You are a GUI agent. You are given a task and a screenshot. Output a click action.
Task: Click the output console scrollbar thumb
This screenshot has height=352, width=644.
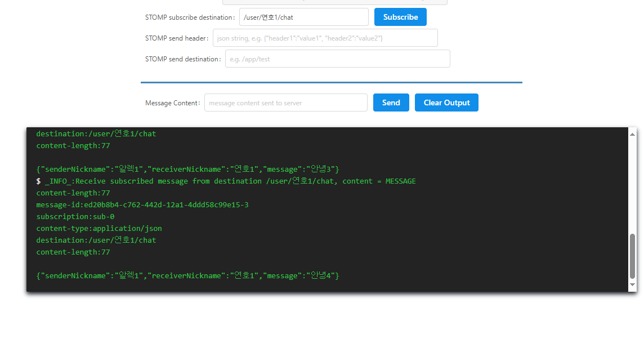[x=633, y=256]
